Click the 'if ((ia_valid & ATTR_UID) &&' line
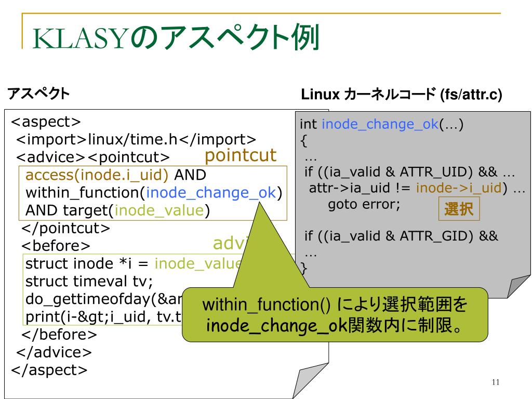 coord(401,171)
